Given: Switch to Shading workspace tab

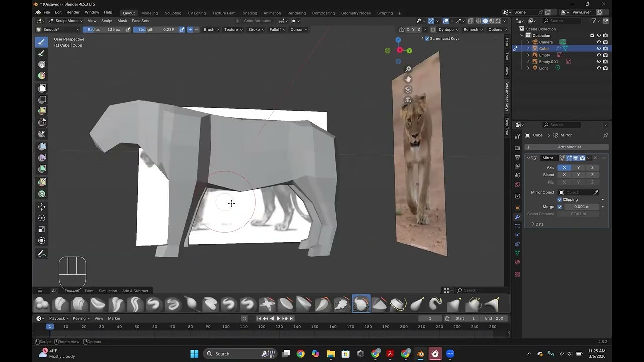Looking at the screenshot, I should coord(250,13).
